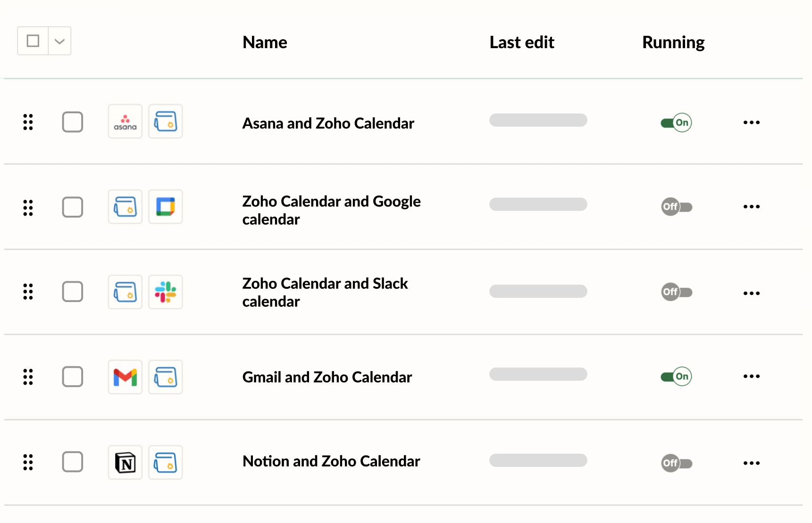Screen dimensions: 812x523
Task: Open the ellipsis menu for Zoho Calendar and Slack
Action: 751,293
